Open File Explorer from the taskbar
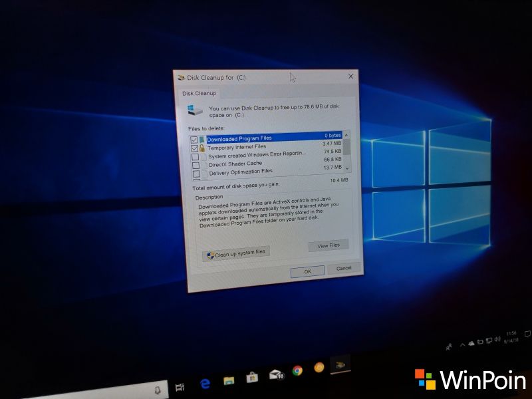 (229, 380)
